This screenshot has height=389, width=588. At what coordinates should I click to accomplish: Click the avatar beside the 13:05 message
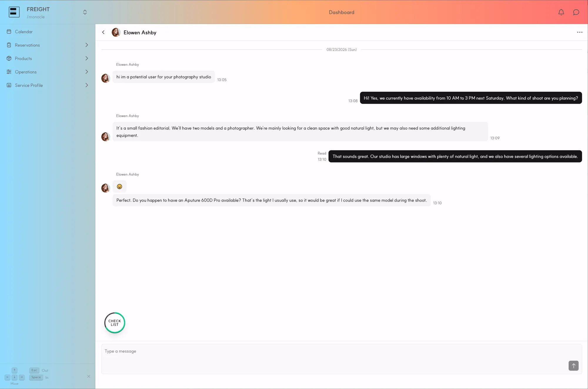(x=106, y=78)
